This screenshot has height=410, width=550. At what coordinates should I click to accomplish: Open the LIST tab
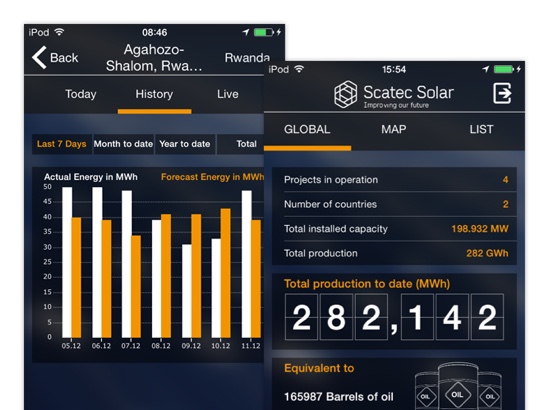[x=481, y=129]
